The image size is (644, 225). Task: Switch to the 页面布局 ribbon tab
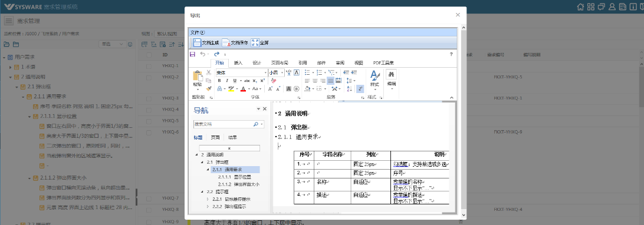pyautogui.click(x=280, y=62)
